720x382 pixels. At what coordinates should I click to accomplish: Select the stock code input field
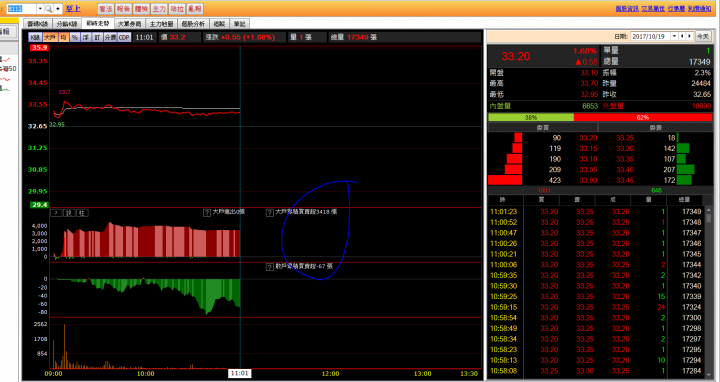(x=22, y=9)
